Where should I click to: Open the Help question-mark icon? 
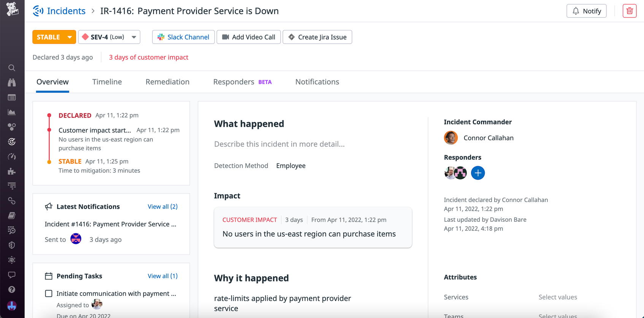(12, 289)
